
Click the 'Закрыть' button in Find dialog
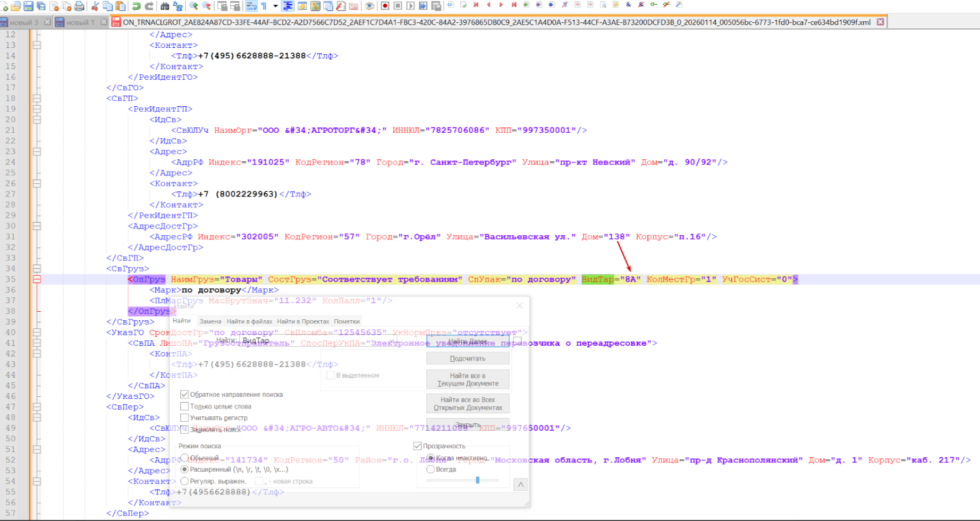click(468, 424)
